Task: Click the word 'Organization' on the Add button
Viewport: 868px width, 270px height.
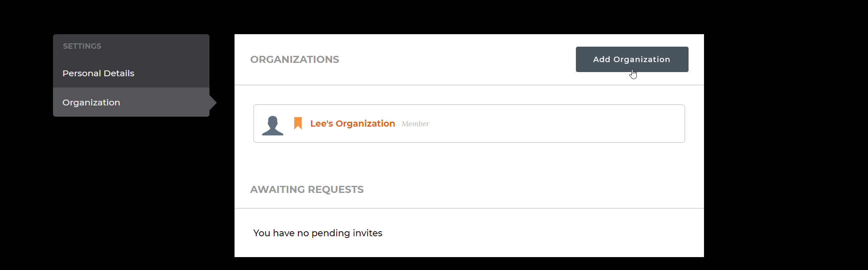Action: 642,60
